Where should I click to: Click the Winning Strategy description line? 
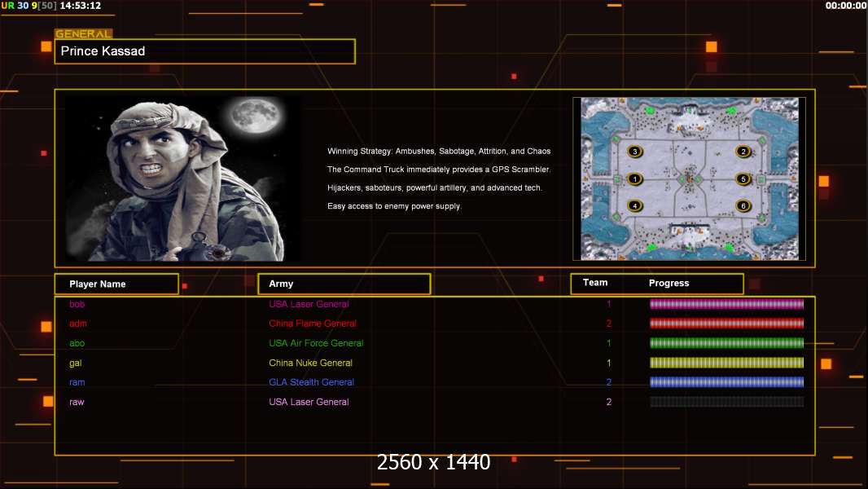click(439, 152)
